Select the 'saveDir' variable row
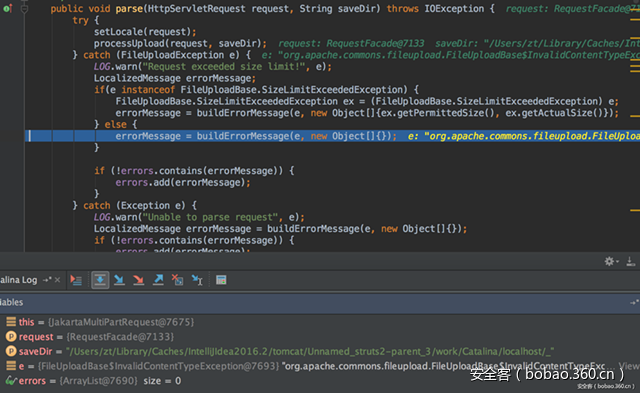The height and width of the screenshot is (393, 640). [x=320, y=351]
